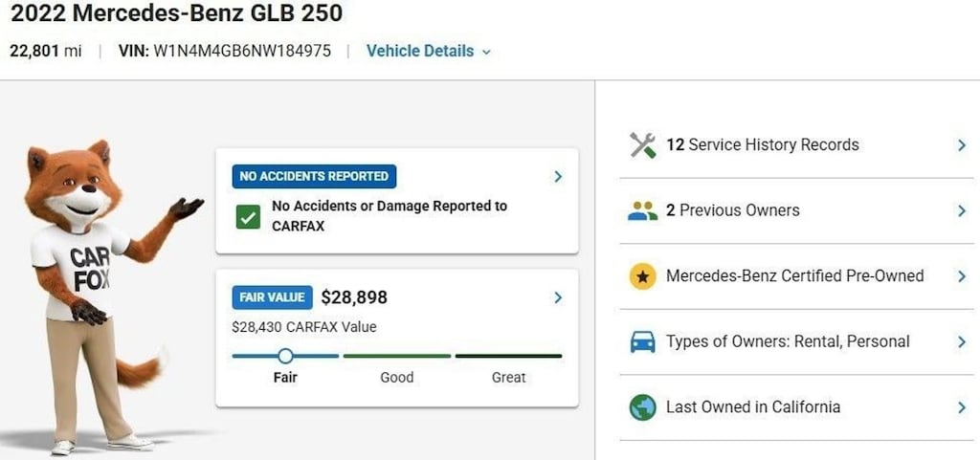The height and width of the screenshot is (460, 980).
Task: Expand Mercedes-Benz Certified Pre-Owned chevron
Action: [962, 276]
